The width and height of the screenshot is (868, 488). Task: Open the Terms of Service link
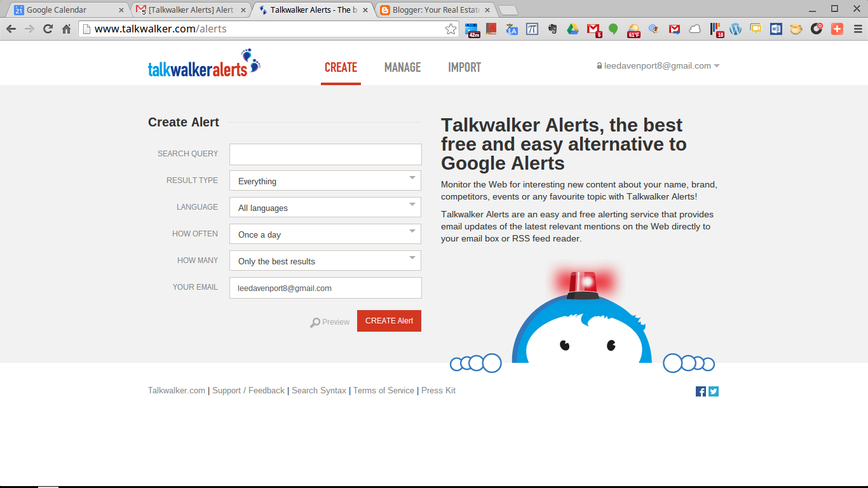coord(384,391)
